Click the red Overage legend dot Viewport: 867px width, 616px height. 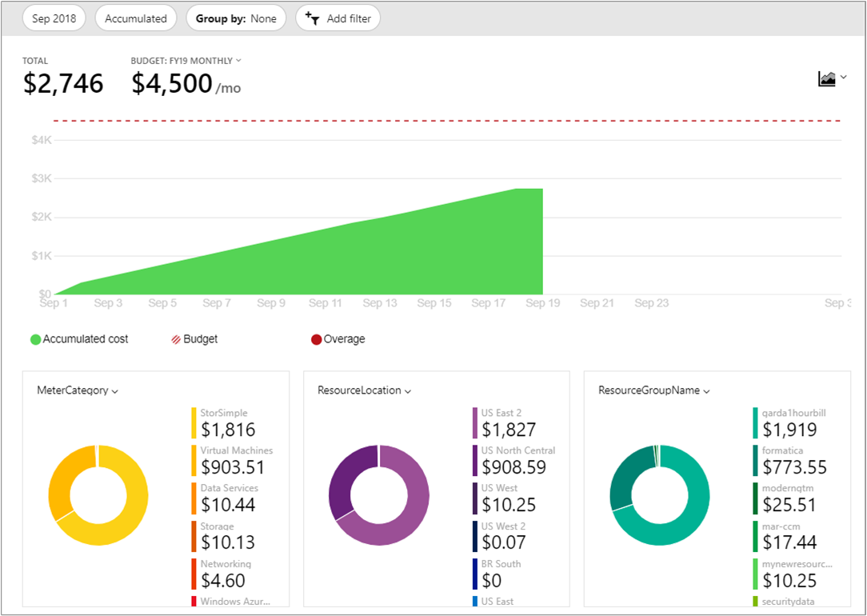pos(318,338)
